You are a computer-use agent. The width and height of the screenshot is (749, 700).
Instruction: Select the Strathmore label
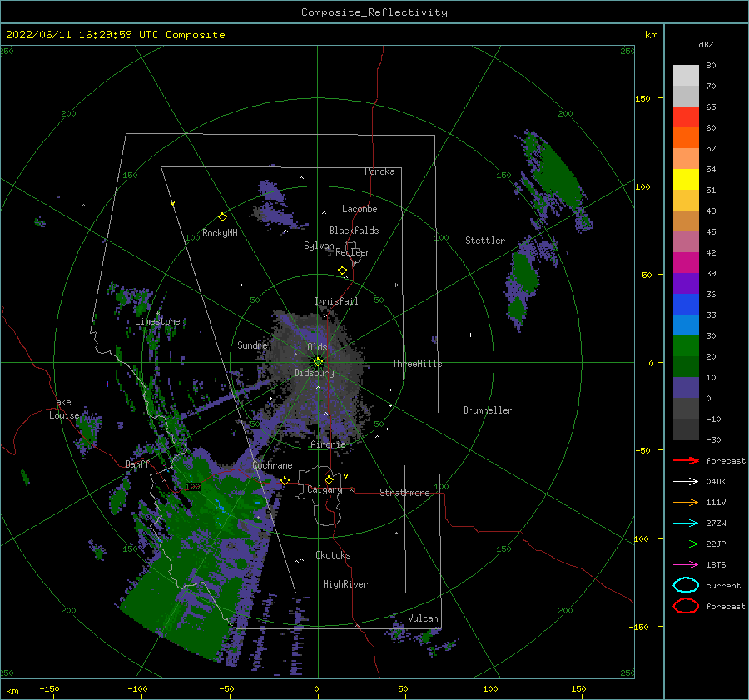click(x=404, y=493)
